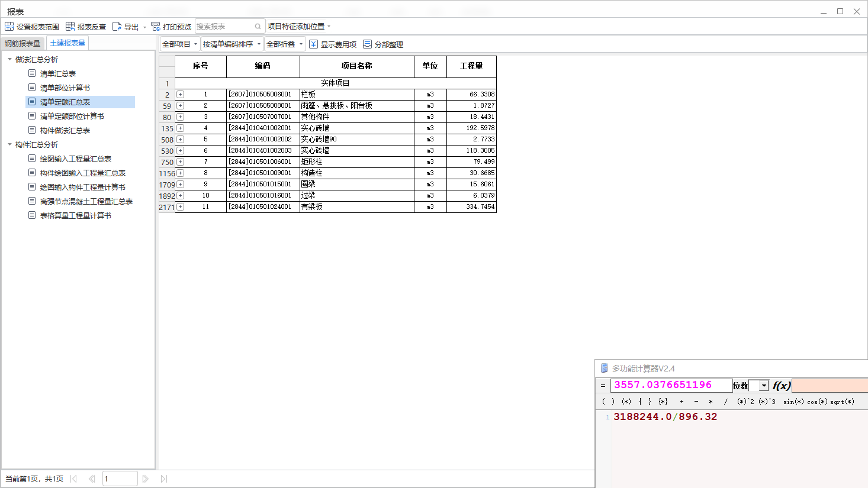The width and height of the screenshot is (868, 488).
Task: Open the 构件绘图输入工程量汇总表 report
Action: pyautogui.click(x=83, y=173)
